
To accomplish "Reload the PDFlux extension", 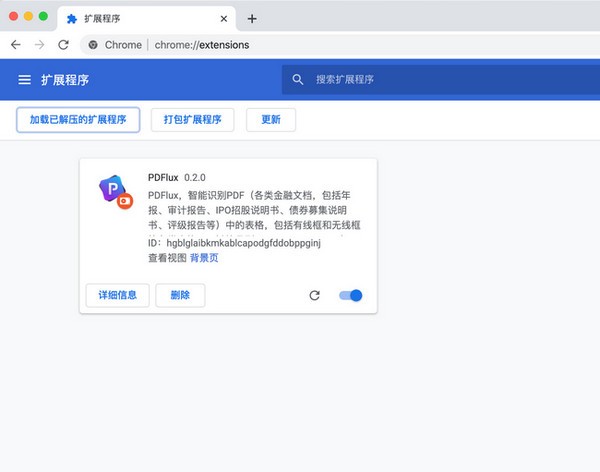I will coord(315,295).
